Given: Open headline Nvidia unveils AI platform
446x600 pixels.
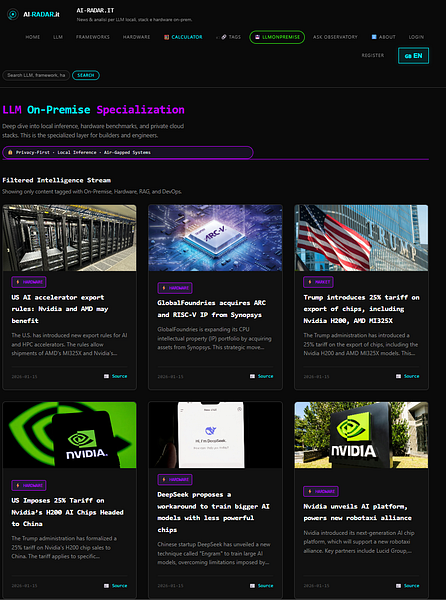Looking at the screenshot, I should pyautogui.click(x=357, y=512).
